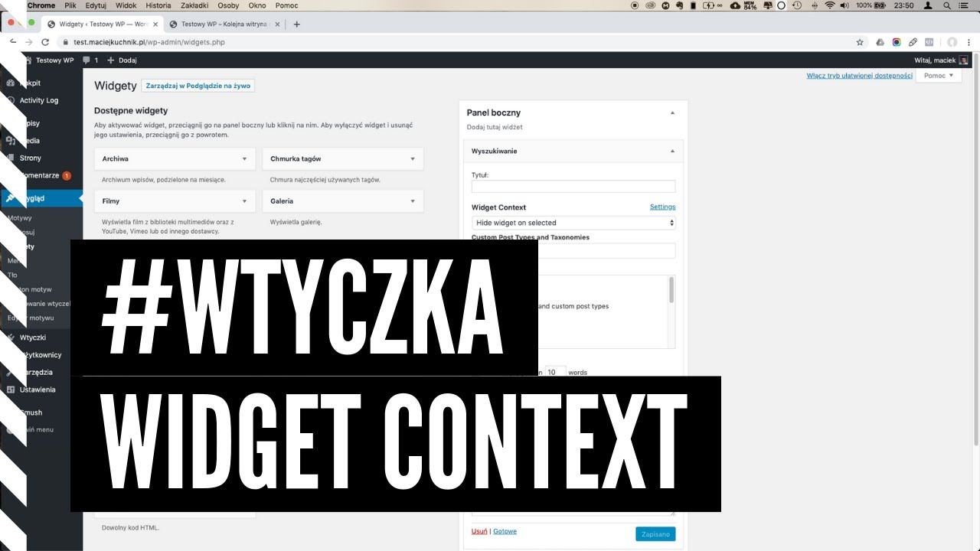The image size is (980, 551).
Task: Expand the Archiwa widget arrow
Action: click(x=244, y=159)
